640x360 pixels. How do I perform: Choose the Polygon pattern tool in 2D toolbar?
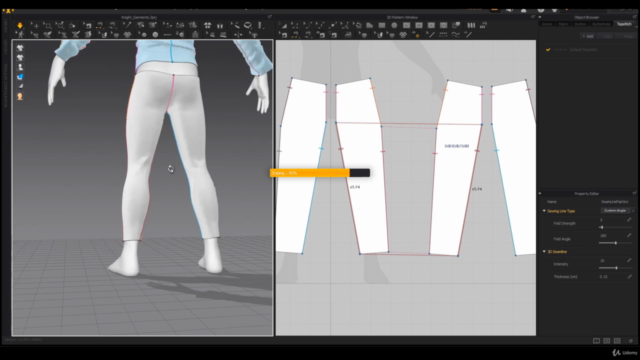tap(369, 25)
